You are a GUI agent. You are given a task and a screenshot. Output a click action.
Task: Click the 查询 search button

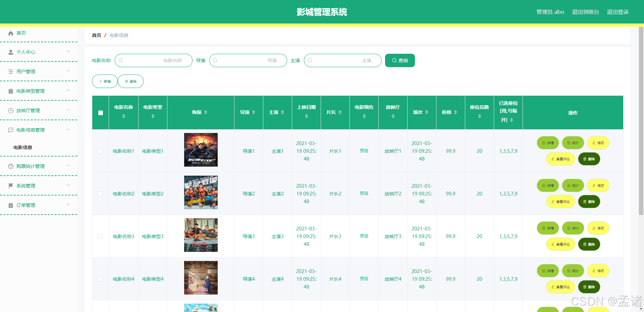pos(400,60)
